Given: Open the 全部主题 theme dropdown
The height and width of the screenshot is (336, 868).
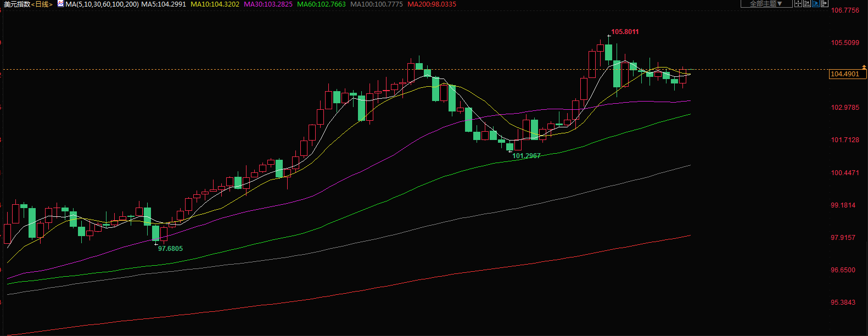Looking at the screenshot, I should click(x=766, y=3).
